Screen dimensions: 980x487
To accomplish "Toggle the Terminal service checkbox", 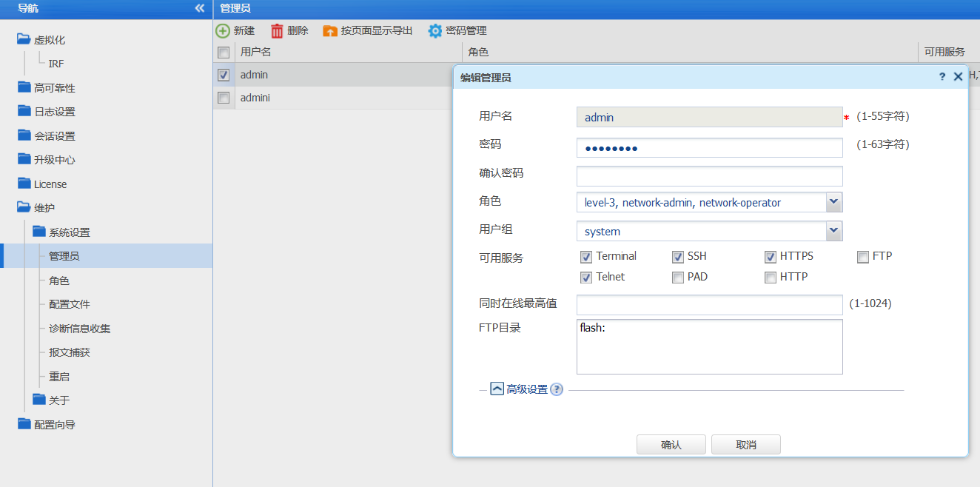I will 586,257.
